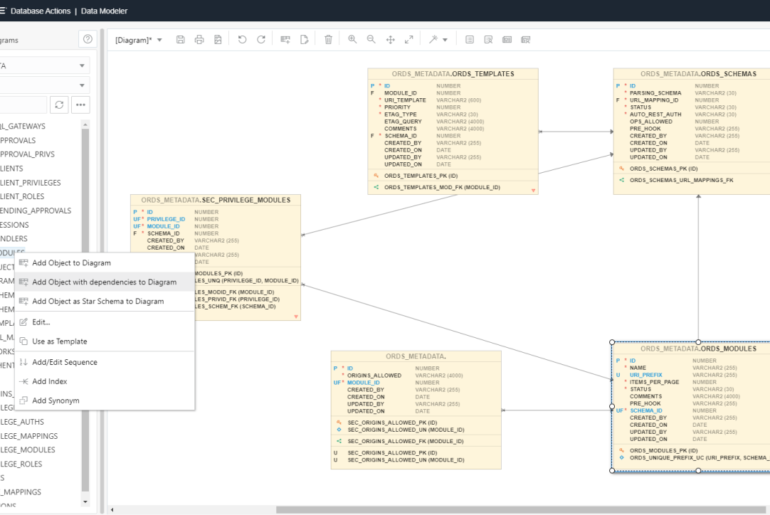Select the SEC_PRIVILEGE_MODULES table header

[x=216, y=200]
